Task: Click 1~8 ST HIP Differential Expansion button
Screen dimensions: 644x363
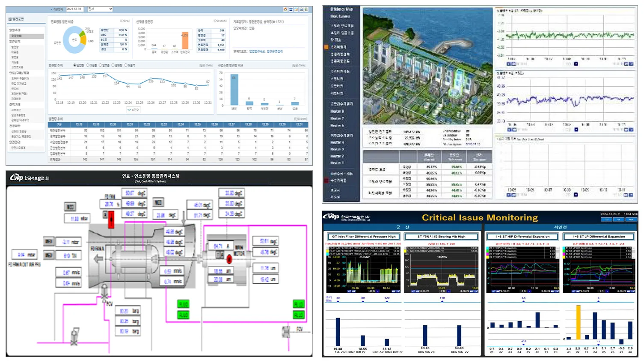Action: point(522,236)
